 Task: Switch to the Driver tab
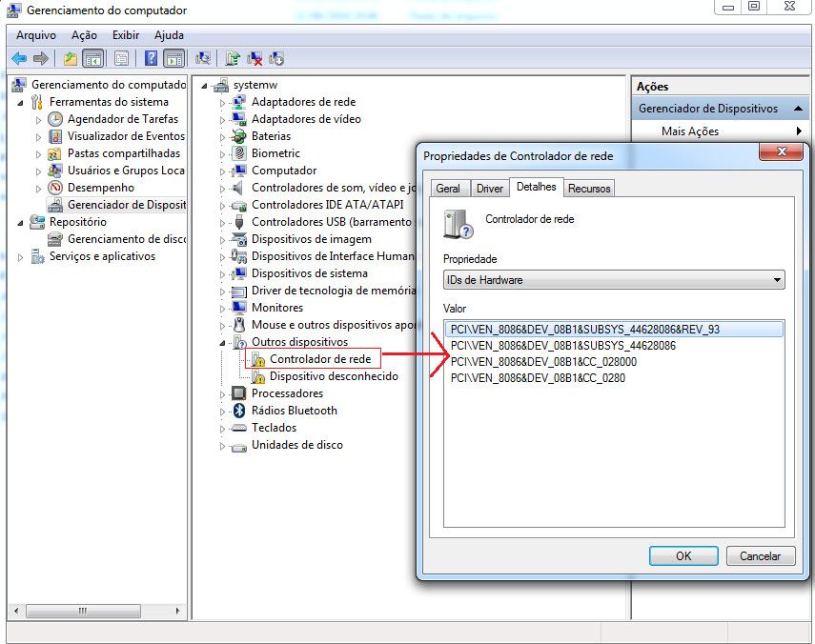pyautogui.click(x=489, y=189)
